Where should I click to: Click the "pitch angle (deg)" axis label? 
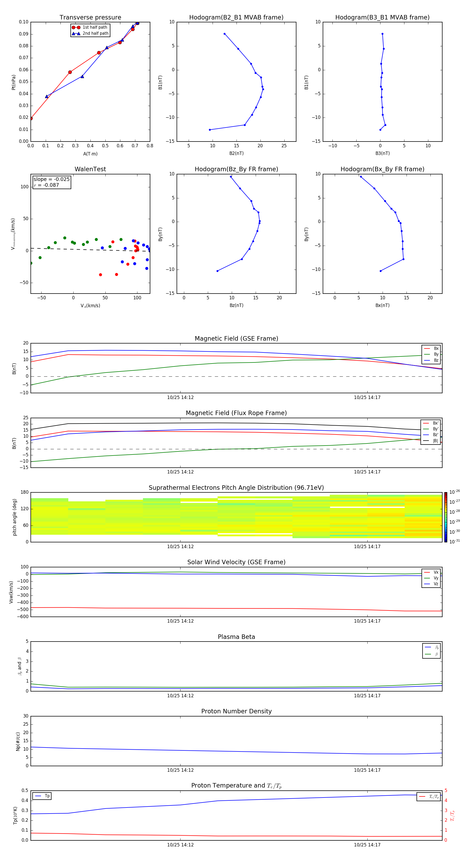14,517
